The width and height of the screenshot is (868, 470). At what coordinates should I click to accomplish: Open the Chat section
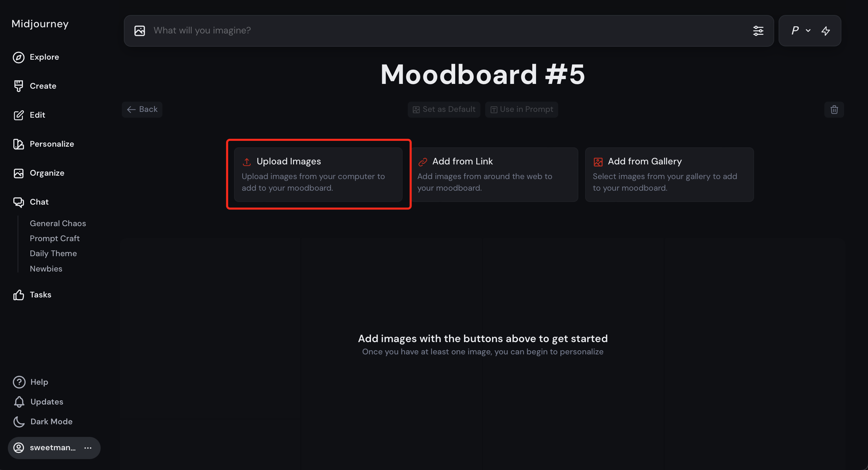coord(31,202)
